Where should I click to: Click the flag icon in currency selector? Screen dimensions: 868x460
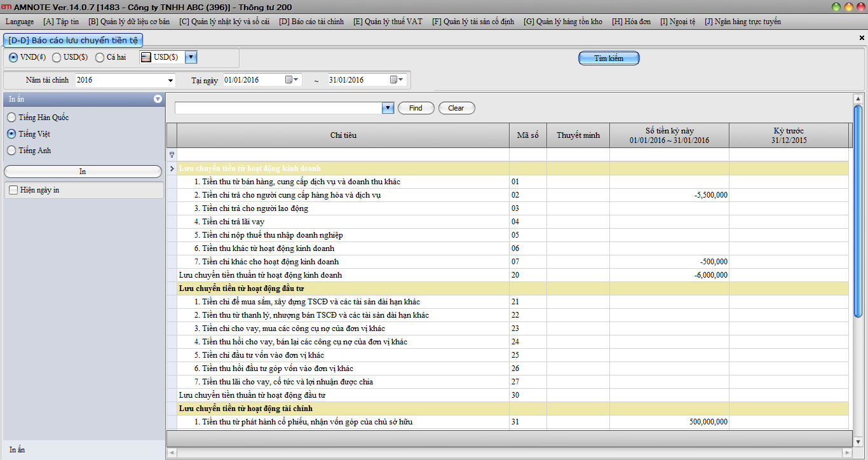coord(146,57)
